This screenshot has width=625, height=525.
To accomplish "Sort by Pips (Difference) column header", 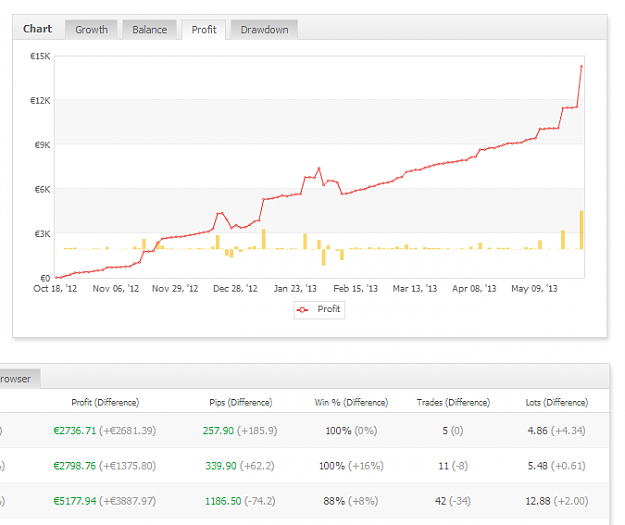I will (241, 403).
